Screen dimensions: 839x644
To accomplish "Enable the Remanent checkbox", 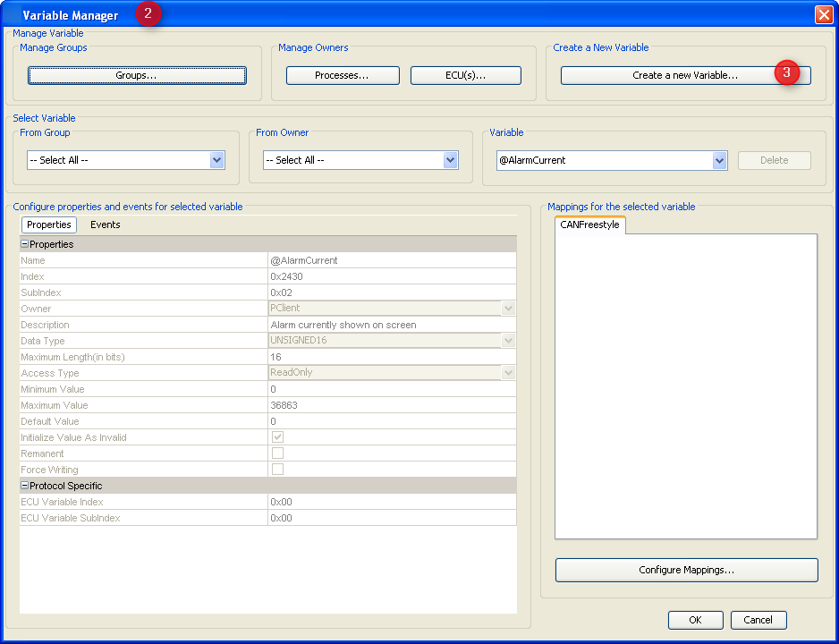I will pyautogui.click(x=277, y=453).
